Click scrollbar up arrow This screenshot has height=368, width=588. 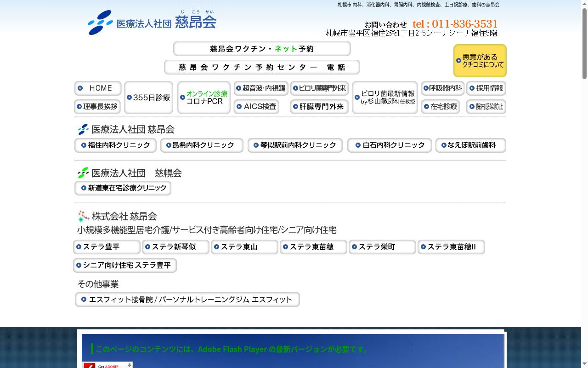point(584,4)
